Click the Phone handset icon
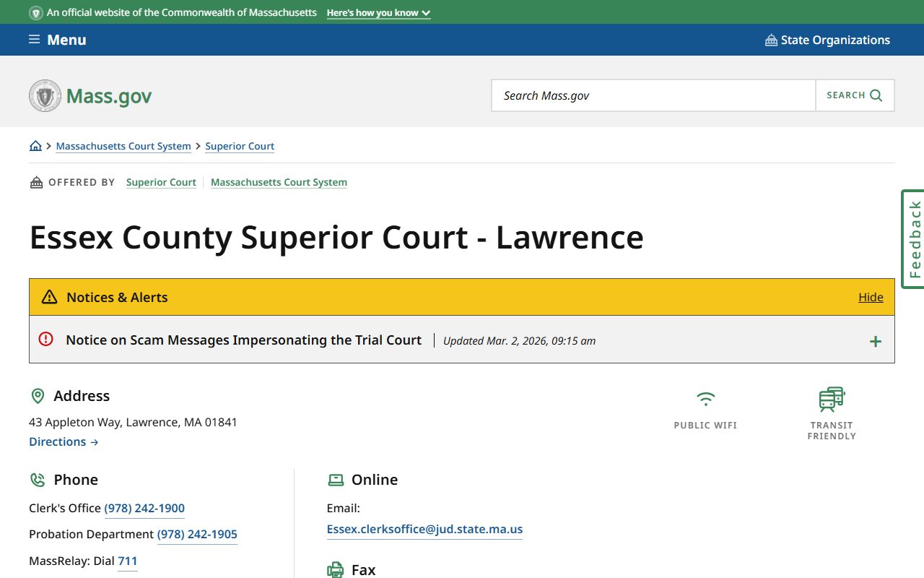924x578 pixels. 38,480
